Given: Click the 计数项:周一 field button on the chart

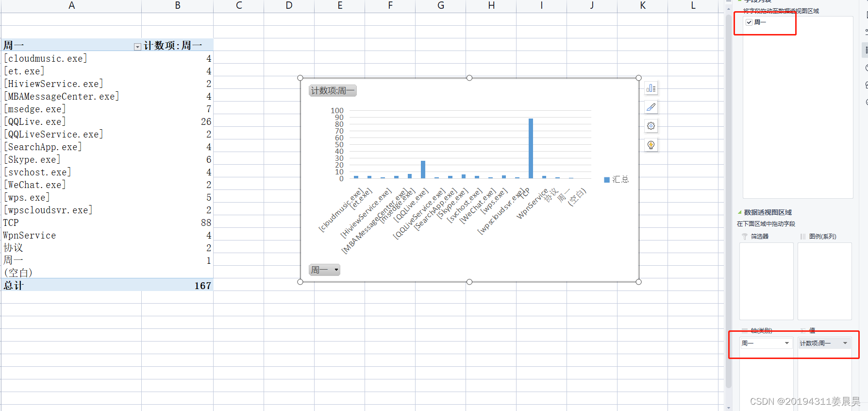Looking at the screenshot, I should tap(333, 91).
